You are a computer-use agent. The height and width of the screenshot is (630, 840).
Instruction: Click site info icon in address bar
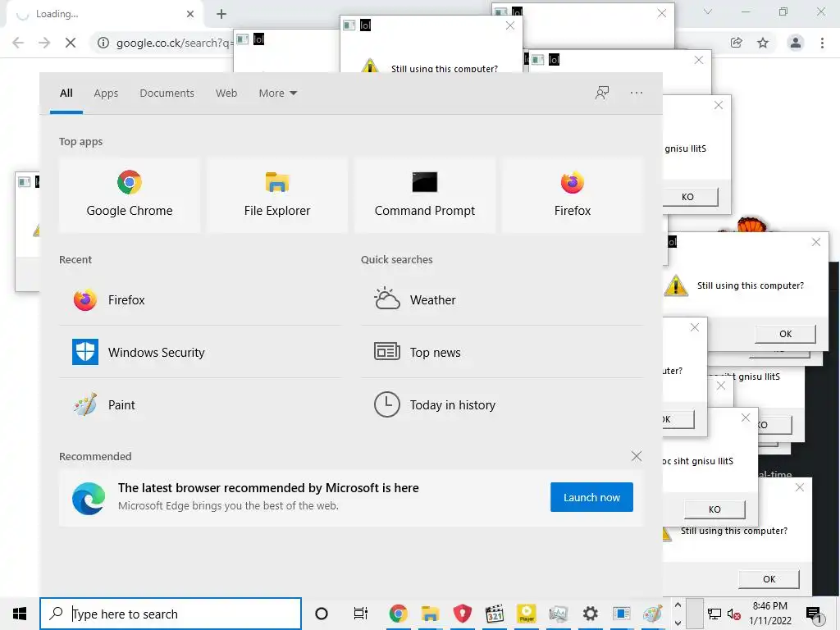[103, 43]
